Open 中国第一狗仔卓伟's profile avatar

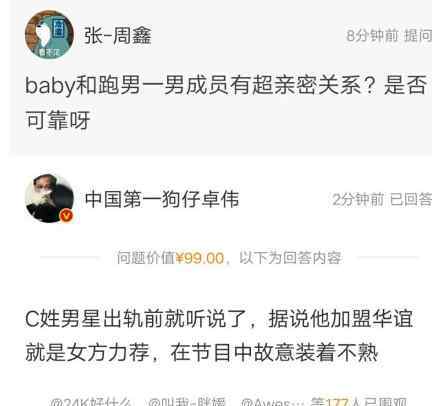coord(49,198)
